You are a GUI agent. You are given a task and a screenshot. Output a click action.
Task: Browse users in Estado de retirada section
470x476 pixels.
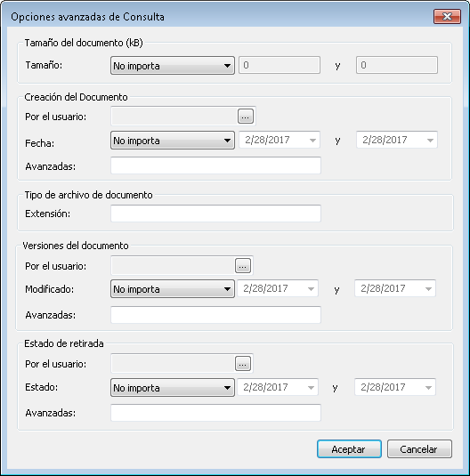(243, 363)
